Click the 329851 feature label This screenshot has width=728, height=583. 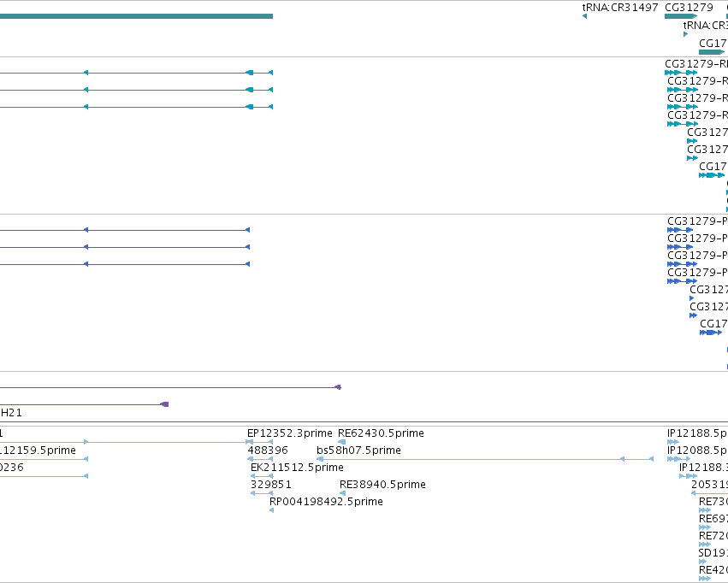pos(270,485)
